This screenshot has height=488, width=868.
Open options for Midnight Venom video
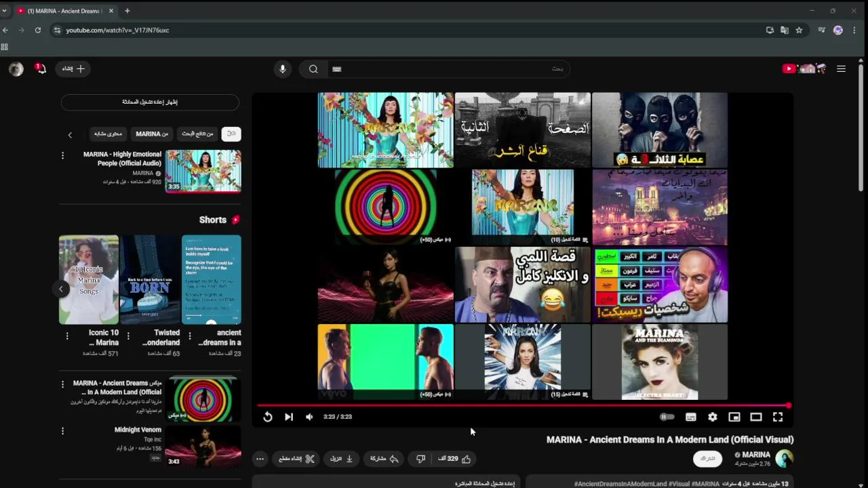[62, 431]
